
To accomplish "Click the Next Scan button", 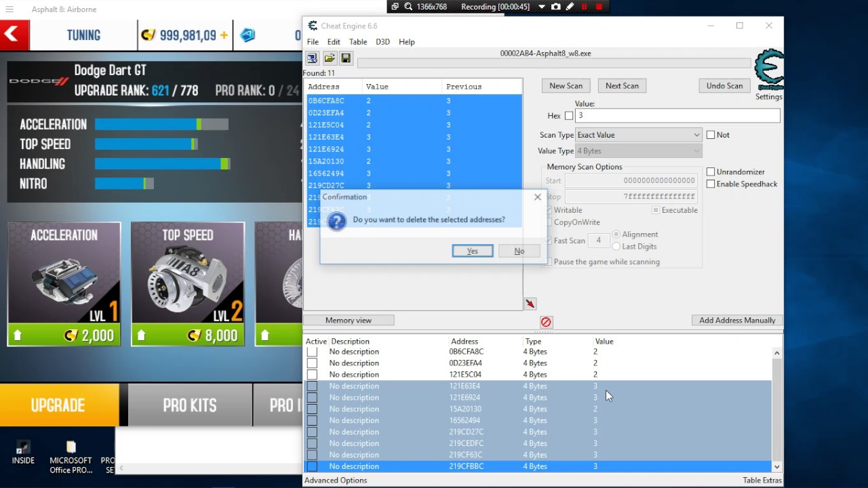I will pos(622,86).
